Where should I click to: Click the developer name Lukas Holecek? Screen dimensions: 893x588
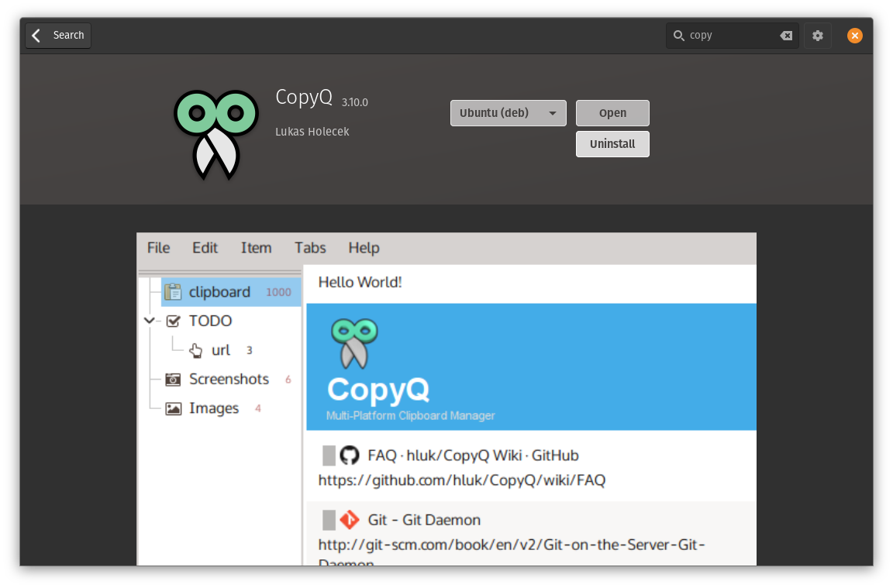coord(312,132)
